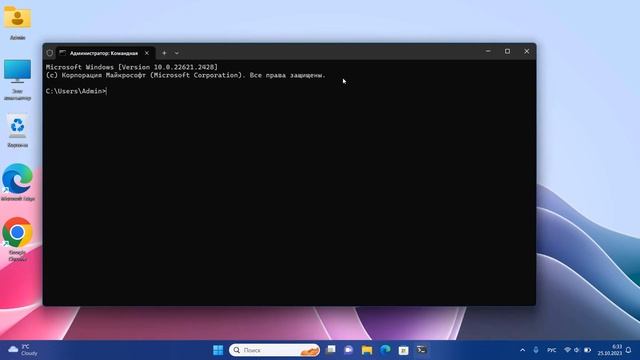640x360 pixels.
Task: Switch the РУС input language indicator
Action: click(551, 350)
